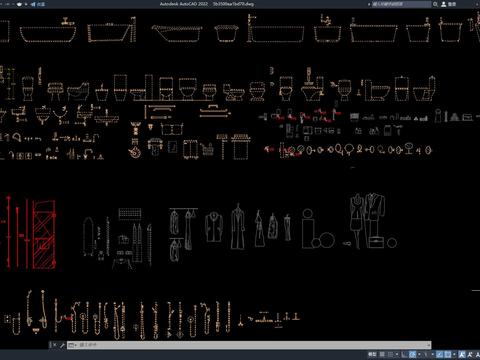Expand the quick access toolbar dropdown arrow
The width and height of the screenshot is (480, 360).
click(26, 4)
